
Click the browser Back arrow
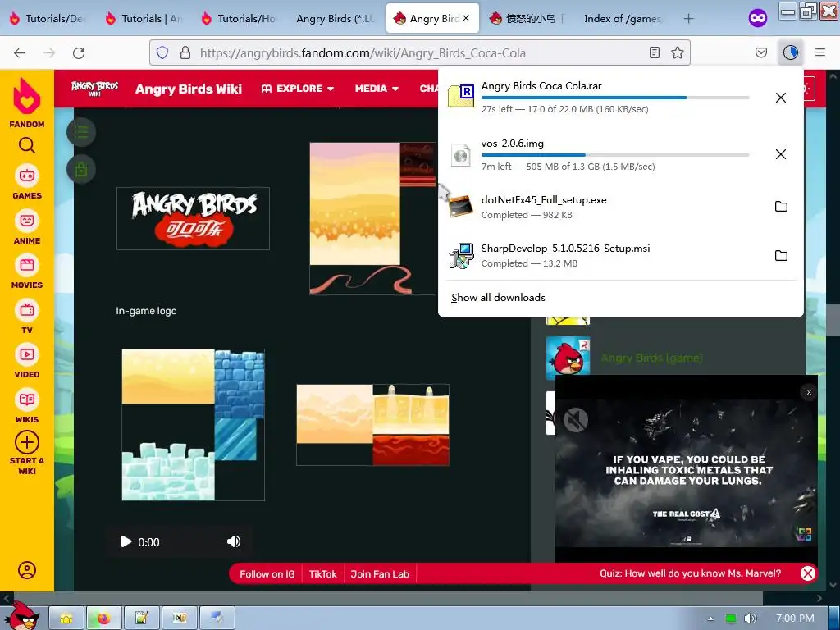point(20,52)
